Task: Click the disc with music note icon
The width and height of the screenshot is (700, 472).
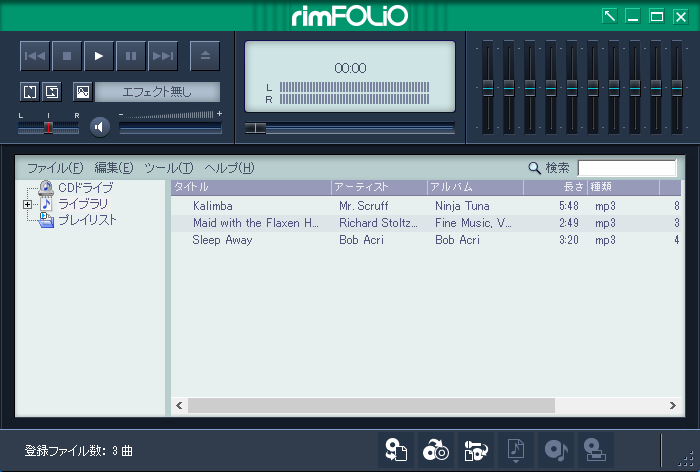Action: point(556,450)
